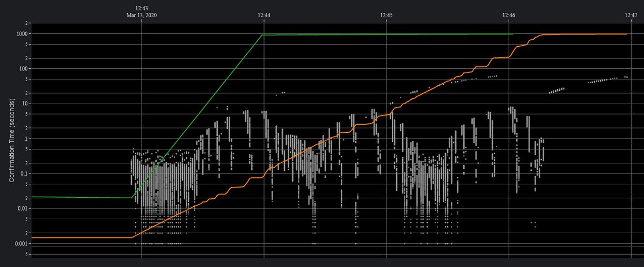Click the 12:43 time axis label

142,8
